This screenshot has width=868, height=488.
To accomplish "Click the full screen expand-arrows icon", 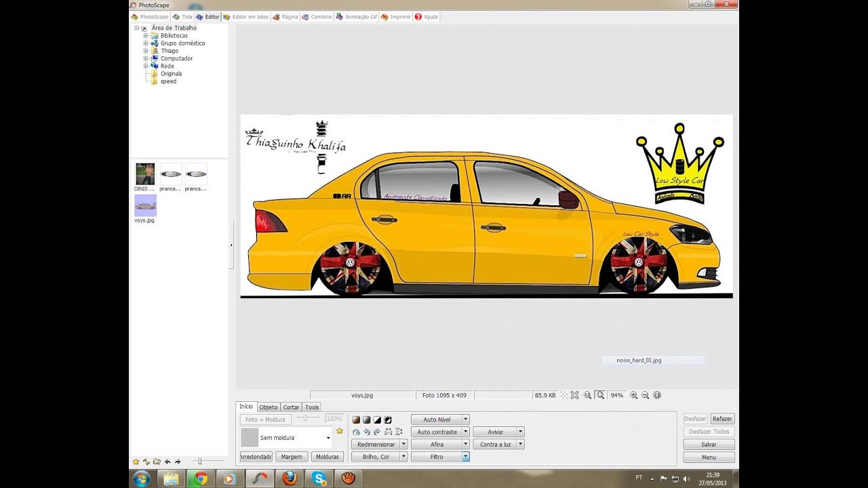I will click(575, 395).
